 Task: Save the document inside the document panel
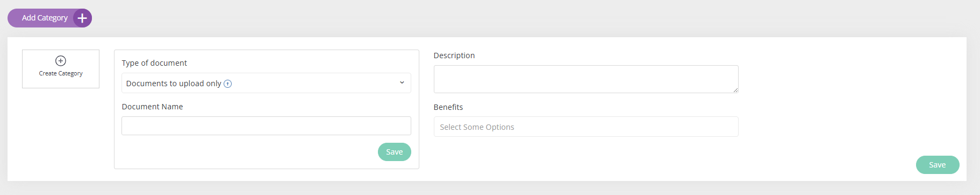(x=394, y=152)
